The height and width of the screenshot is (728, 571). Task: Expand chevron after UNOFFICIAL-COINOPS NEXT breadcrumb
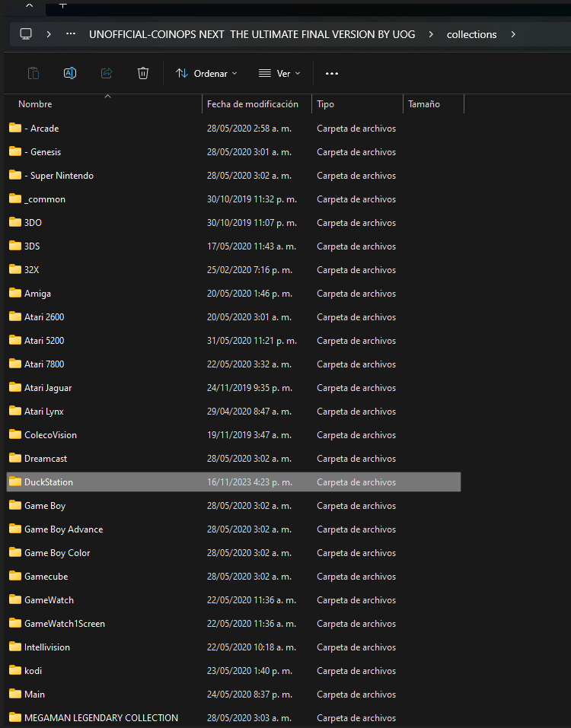click(431, 34)
